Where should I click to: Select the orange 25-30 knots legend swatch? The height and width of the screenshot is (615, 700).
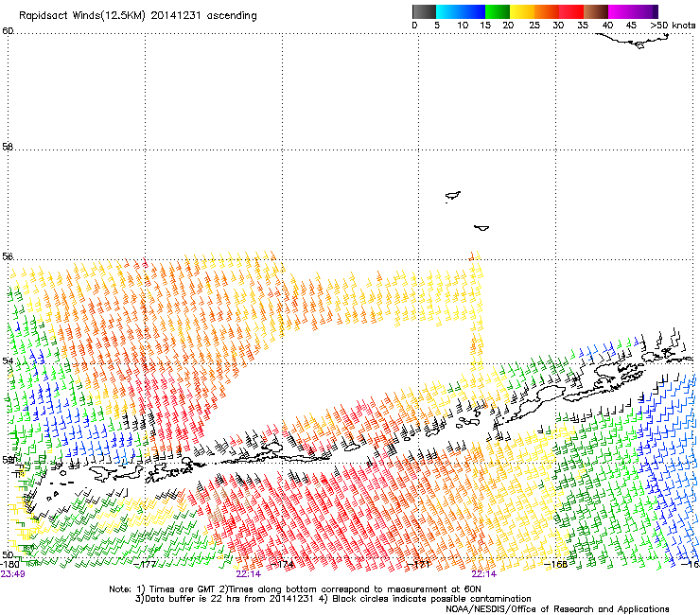(x=547, y=11)
